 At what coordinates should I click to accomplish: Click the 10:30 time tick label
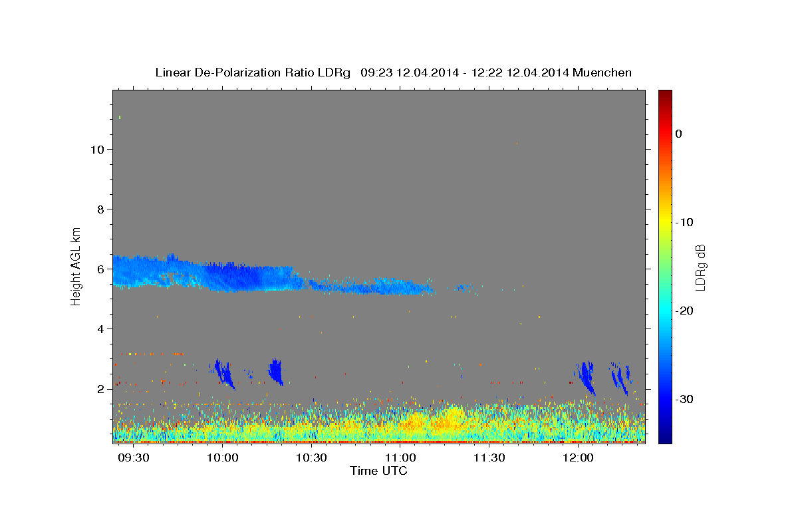pos(311,458)
